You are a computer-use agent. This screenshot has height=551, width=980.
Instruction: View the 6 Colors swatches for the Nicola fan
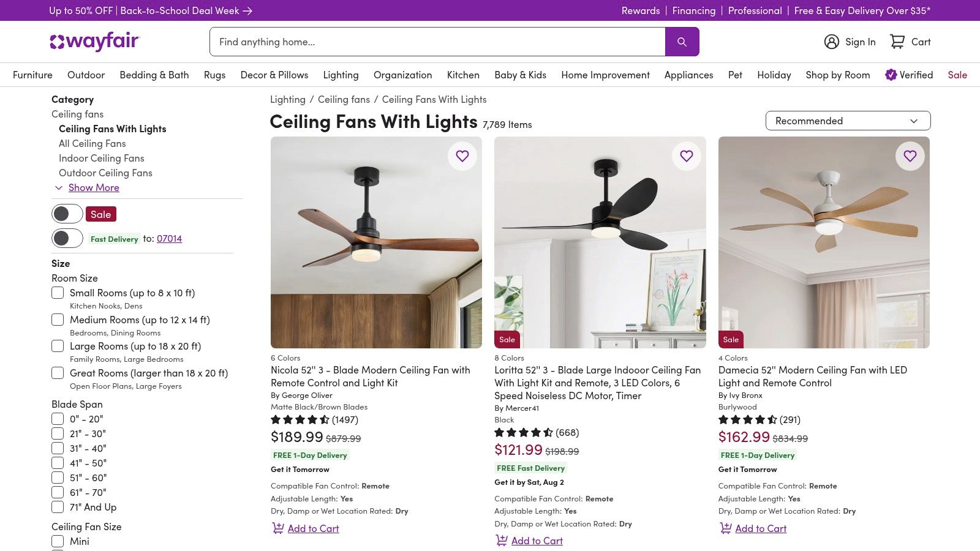click(284, 358)
